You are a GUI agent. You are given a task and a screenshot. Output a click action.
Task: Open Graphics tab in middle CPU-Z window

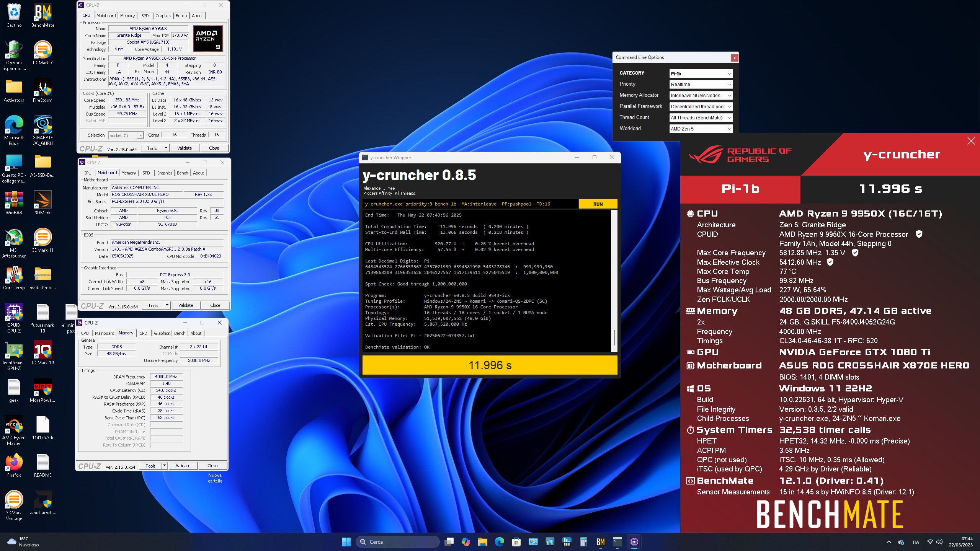(165, 173)
